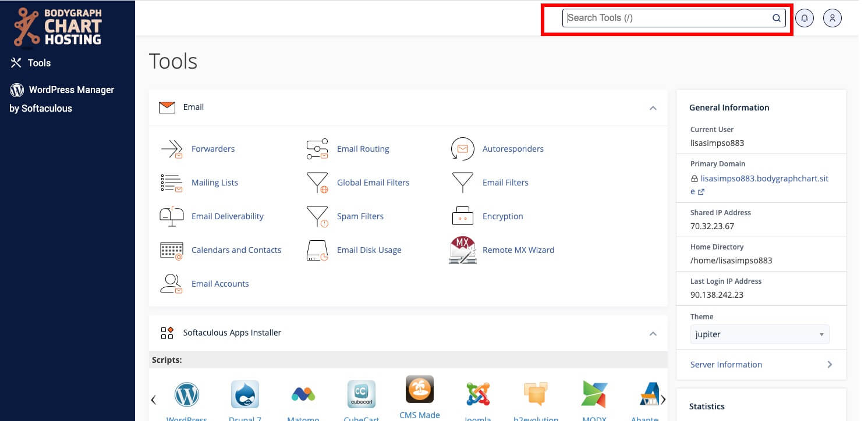Choose the Matomo script icon
This screenshot has width=868, height=421.
(x=303, y=395)
